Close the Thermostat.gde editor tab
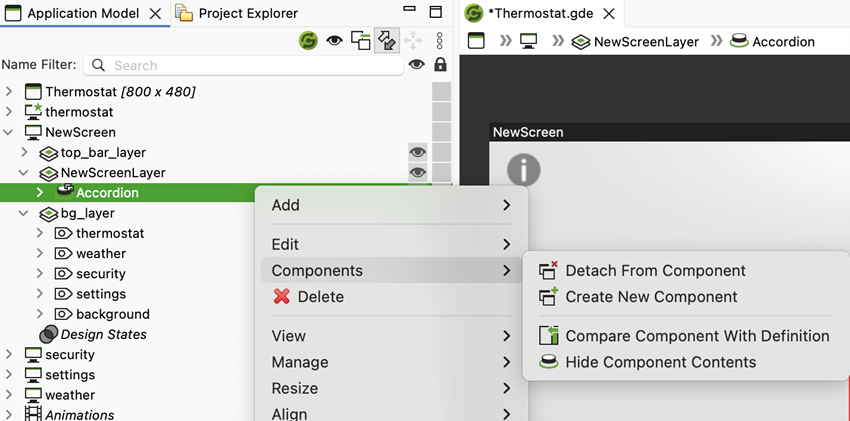The image size is (850, 421). tap(609, 14)
